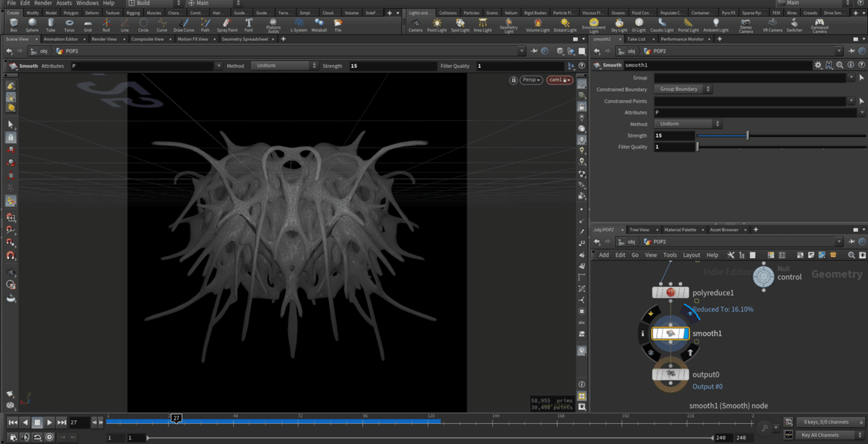Select the Metaball shelf tool
The height and width of the screenshot is (444, 868).
tap(319, 25)
